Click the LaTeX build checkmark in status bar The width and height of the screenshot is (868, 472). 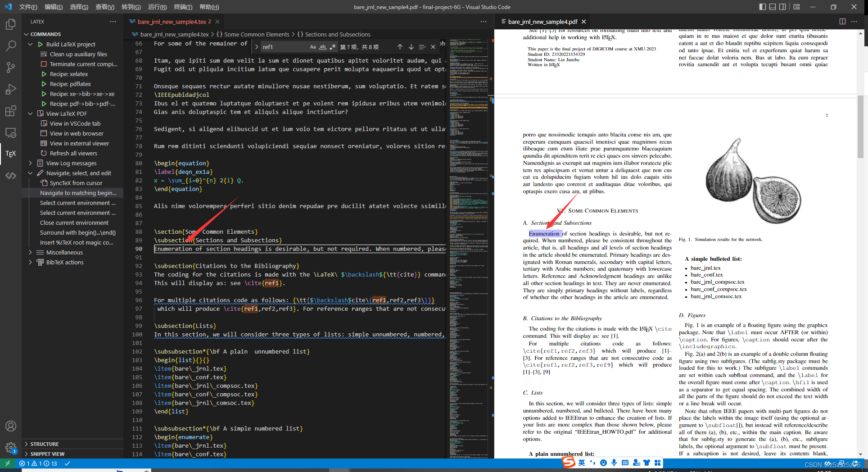coord(67,463)
